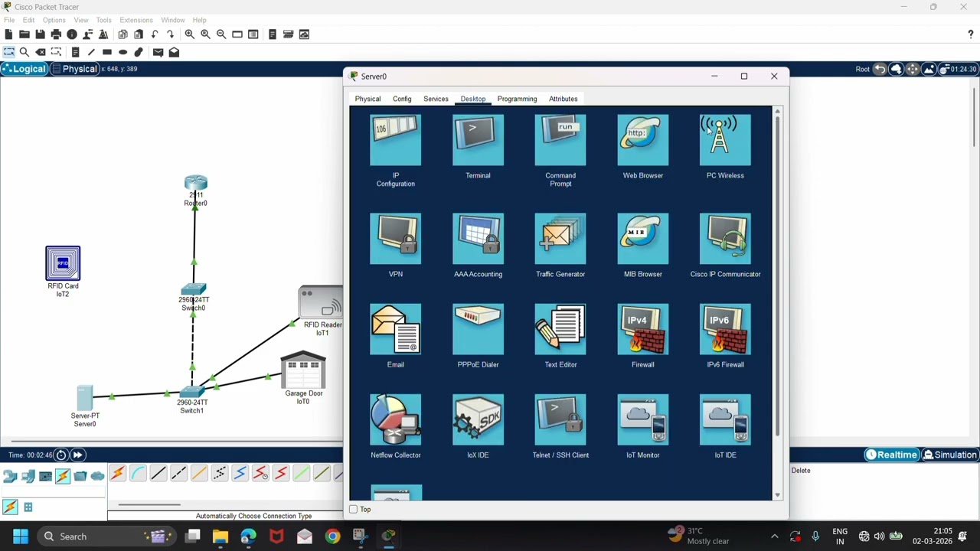The image size is (980, 551).
Task: Click the Open file folder toolbar icon
Action: tap(24, 34)
